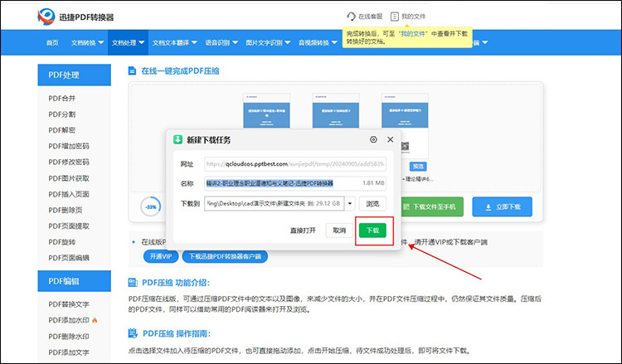Expand the 音视频转换 menu
The height and width of the screenshot is (364, 622).
[318, 42]
